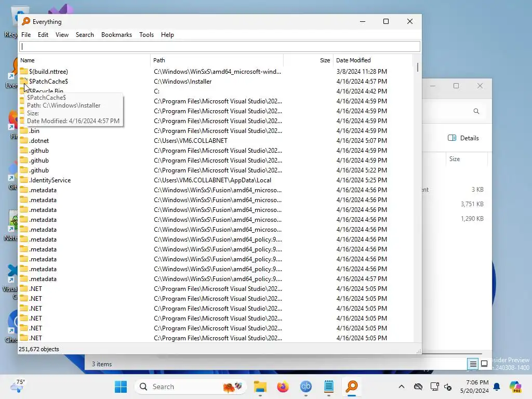
Task: Select the .bin folder icon
Action: (x=24, y=130)
